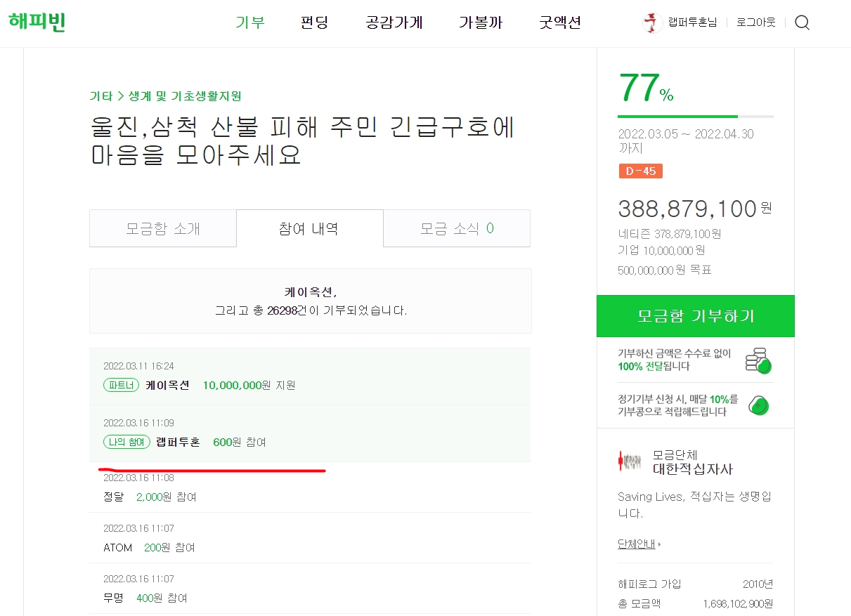The image size is (851, 616).
Task: Select the 기업 10,000,000 원 line
Action: pyautogui.click(x=661, y=251)
